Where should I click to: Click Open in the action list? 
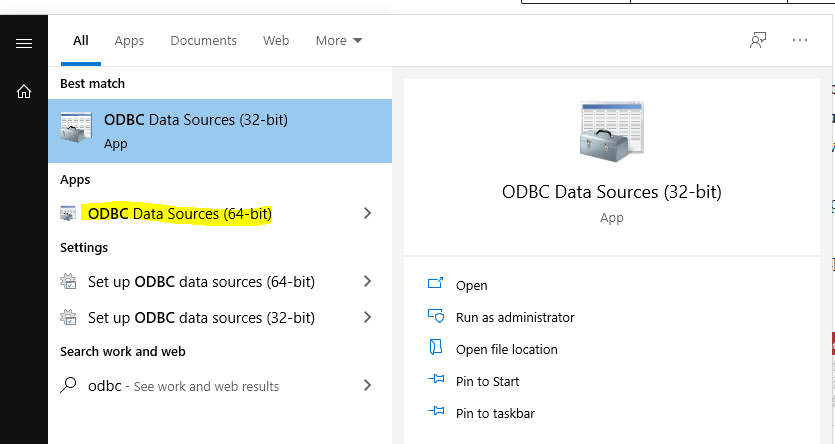click(x=471, y=285)
